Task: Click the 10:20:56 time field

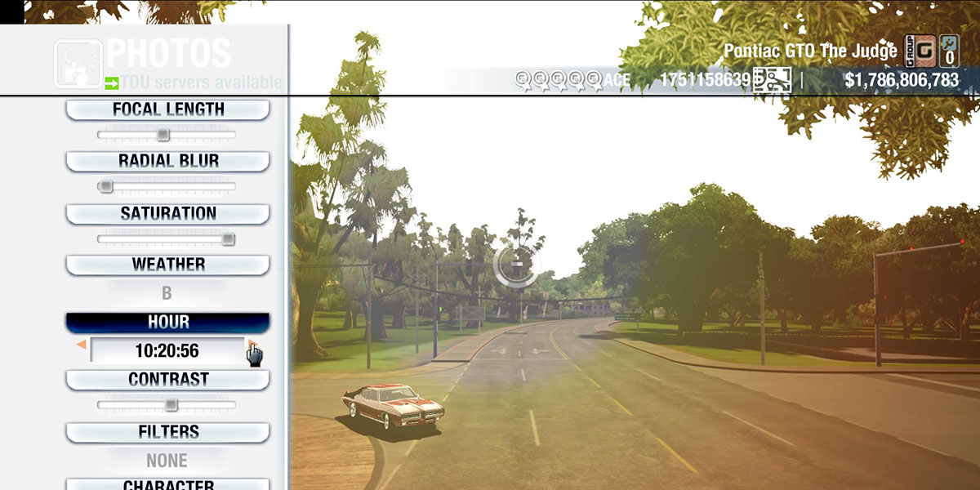Action: [167, 351]
